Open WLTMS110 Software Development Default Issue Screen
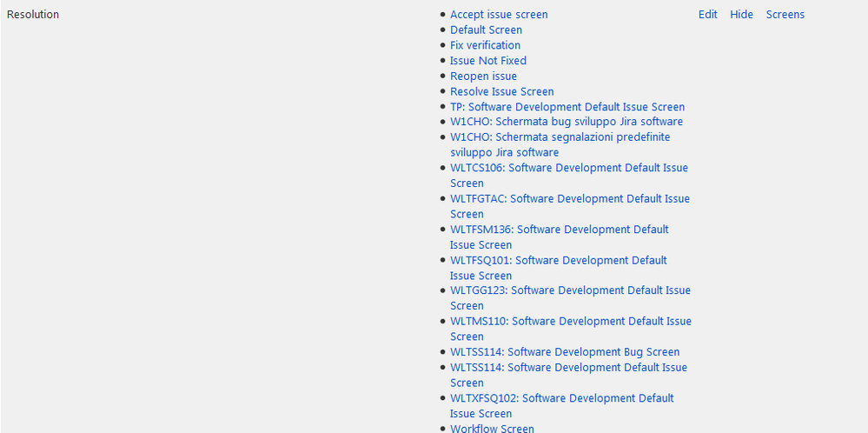This screenshot has height=433, width=868. [x=571, y=329]
